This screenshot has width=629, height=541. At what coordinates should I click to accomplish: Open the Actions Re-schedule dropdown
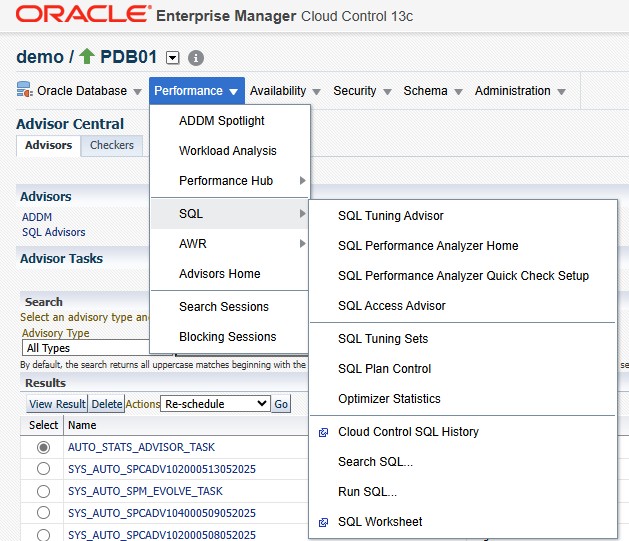(x=215, y=404)
